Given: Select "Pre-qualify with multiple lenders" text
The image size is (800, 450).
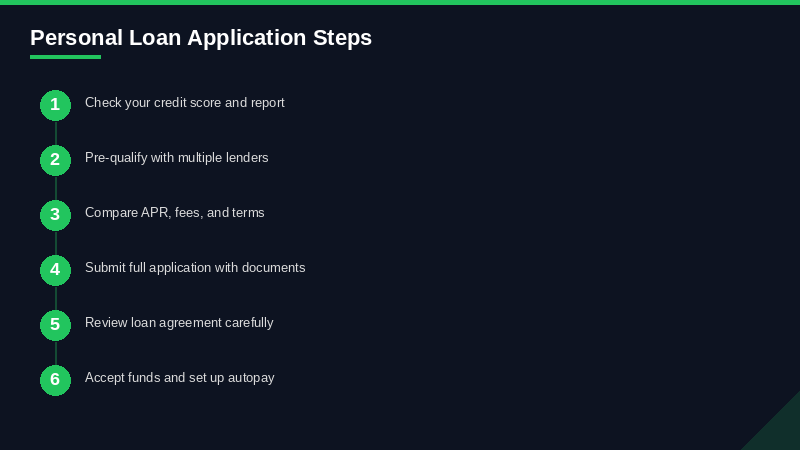Looking at the screenshot, I should [177, 157].
